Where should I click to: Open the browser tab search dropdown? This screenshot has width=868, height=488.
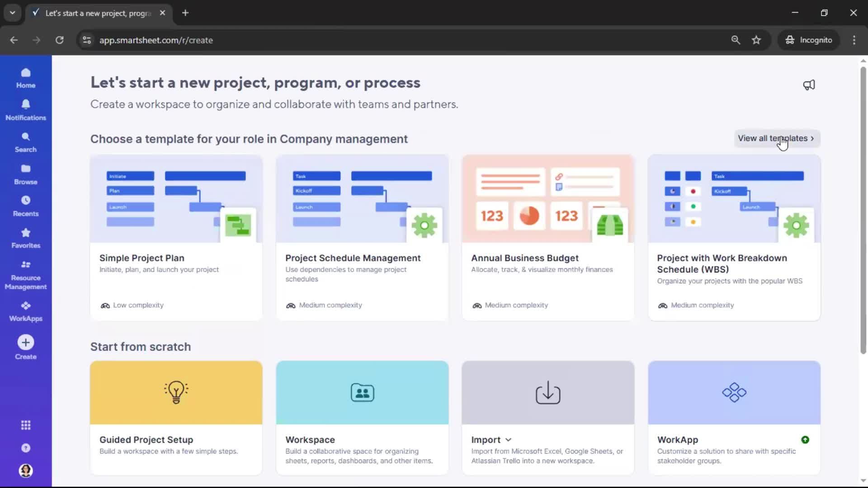tap(12, 13)
